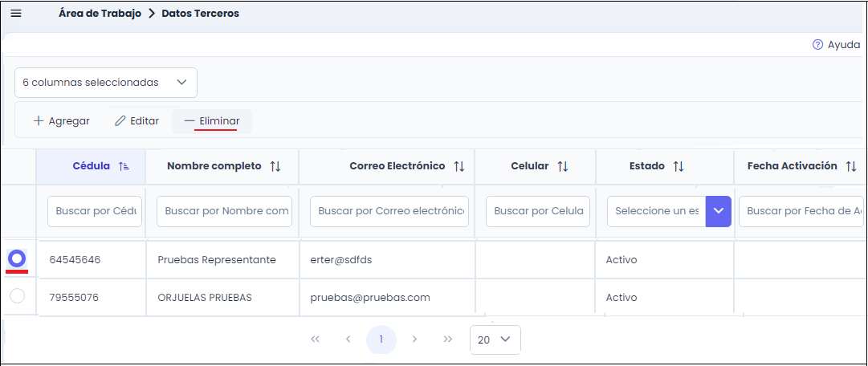Select the radio button for row 64545646
This screenshot has width=868, height=366.
tap(17, 258)
